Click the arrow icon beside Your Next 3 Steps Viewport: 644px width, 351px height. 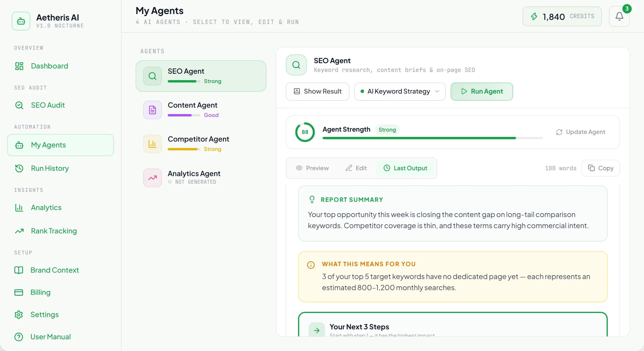pyautogui.click(x=317, y=330)
